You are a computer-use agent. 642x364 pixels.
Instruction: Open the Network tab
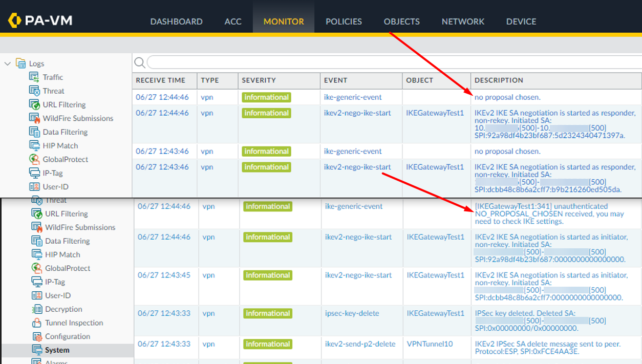click(x=462, y=22)
